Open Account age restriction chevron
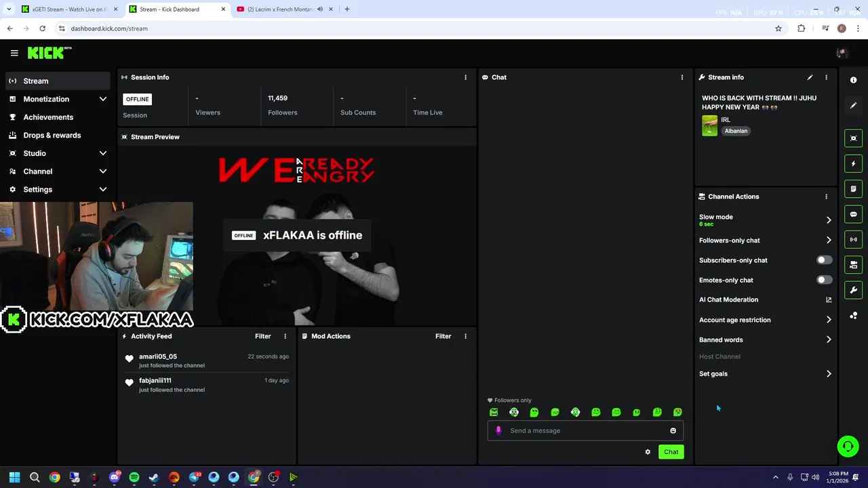Image resolution: width=868 pixels, height=488 pixels. [829, 320]
